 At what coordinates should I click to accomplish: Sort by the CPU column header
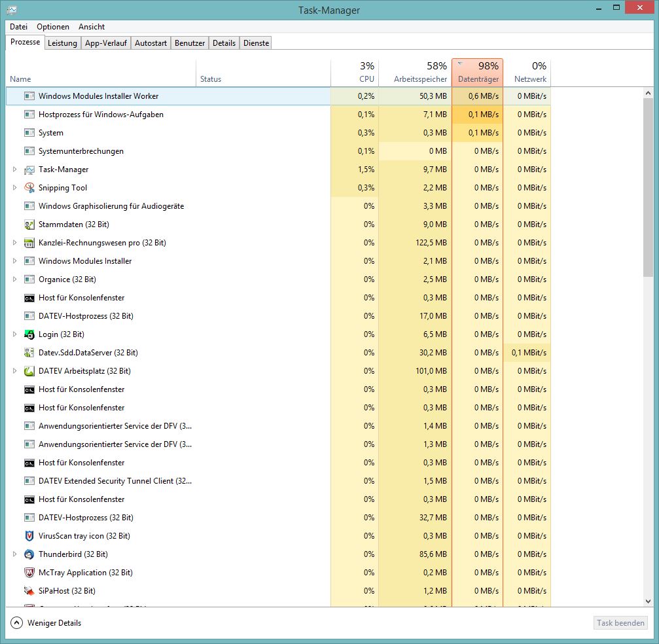tap(355, 72)
